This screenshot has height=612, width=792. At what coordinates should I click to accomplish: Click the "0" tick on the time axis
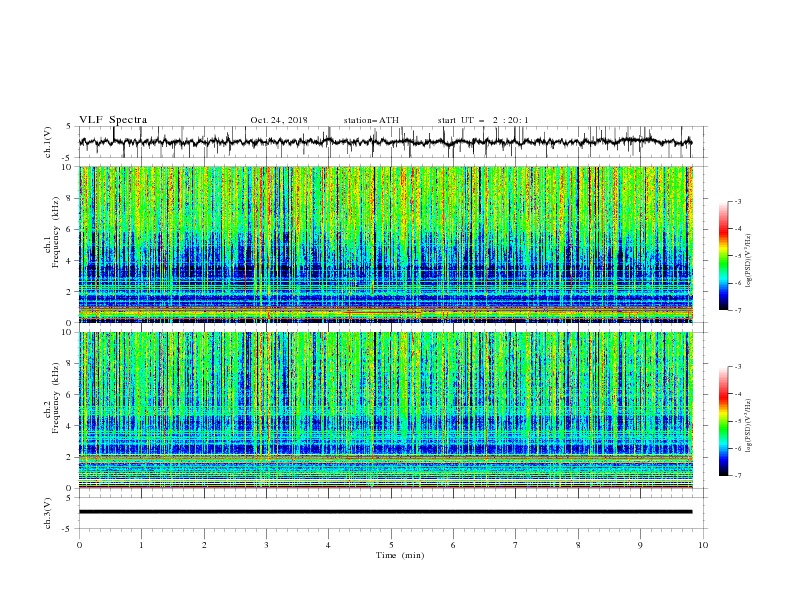(79, 545)
